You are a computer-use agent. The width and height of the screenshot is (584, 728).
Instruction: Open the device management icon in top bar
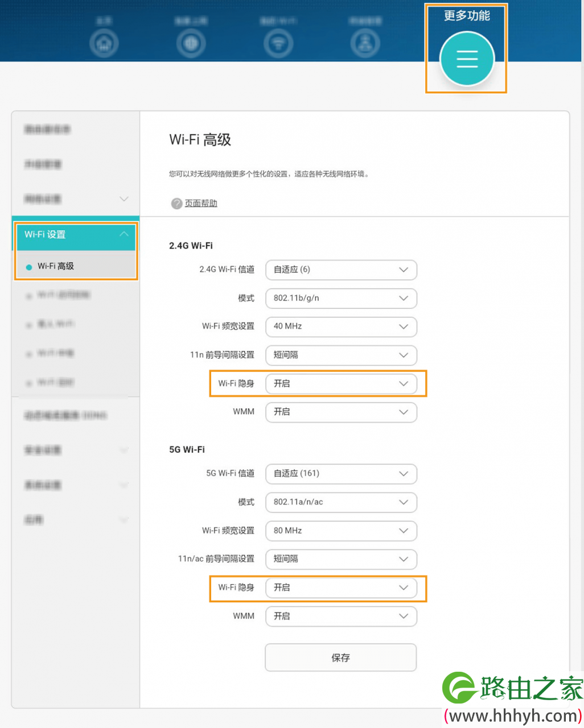point(365,44)
